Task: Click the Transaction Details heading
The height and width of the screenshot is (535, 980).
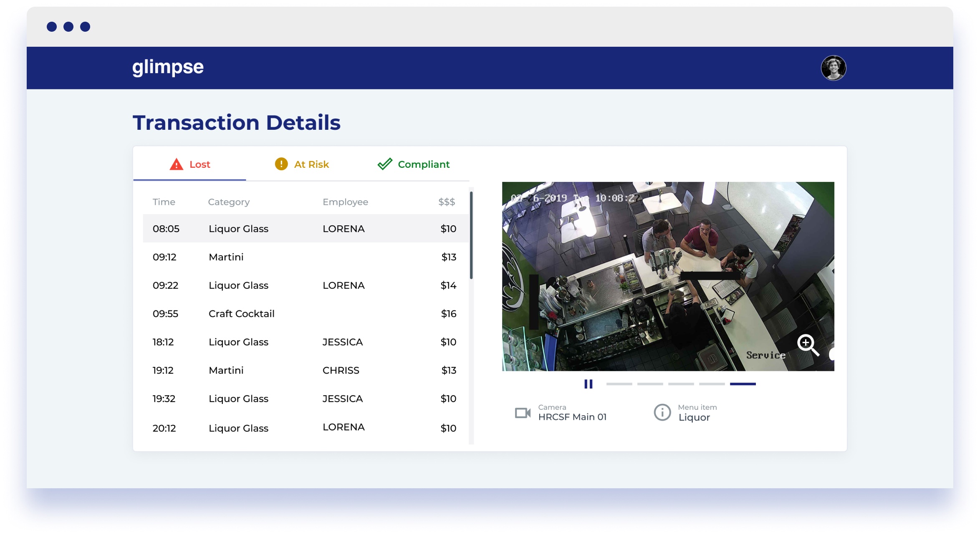Action: [x=237, y=123]
